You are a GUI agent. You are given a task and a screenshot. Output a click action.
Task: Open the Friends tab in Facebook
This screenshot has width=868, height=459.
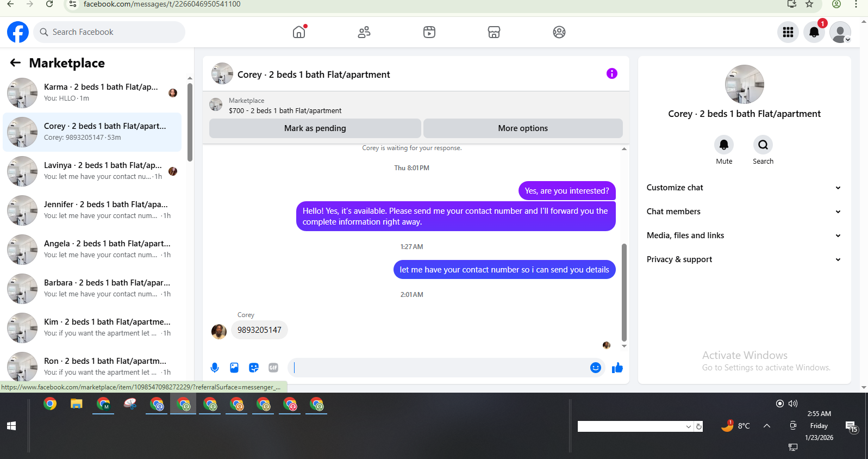click(364, 32)
